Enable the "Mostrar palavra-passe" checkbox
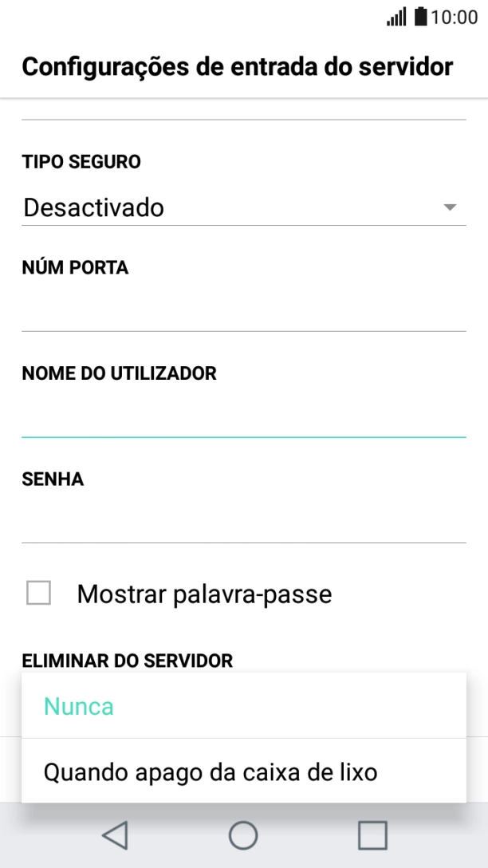Viewport: 488px width, 868px height. click(39, 594)
